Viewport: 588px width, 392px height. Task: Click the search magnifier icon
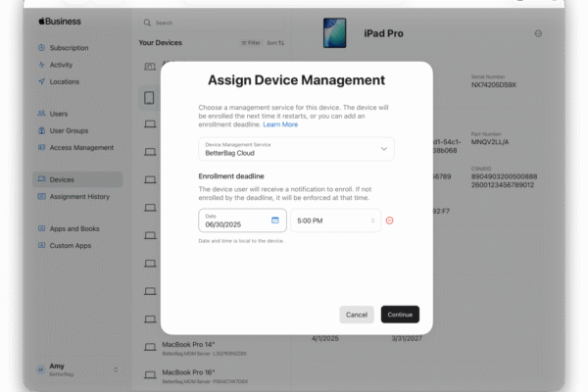[147, 23]
